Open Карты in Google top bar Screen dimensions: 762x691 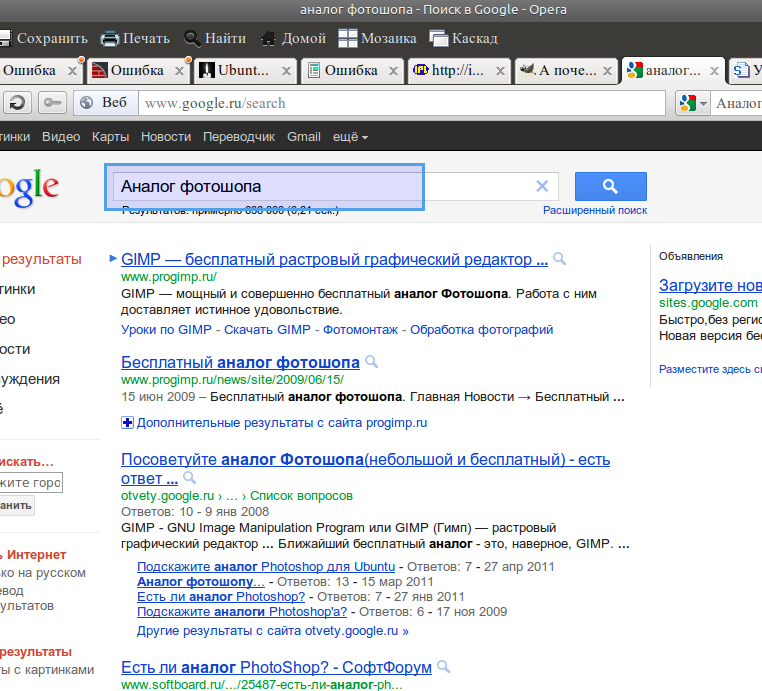(x=110, y=137)
